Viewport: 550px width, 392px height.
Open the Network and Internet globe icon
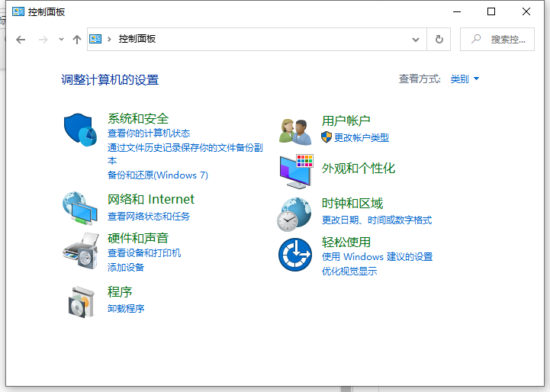click(80, 208)
